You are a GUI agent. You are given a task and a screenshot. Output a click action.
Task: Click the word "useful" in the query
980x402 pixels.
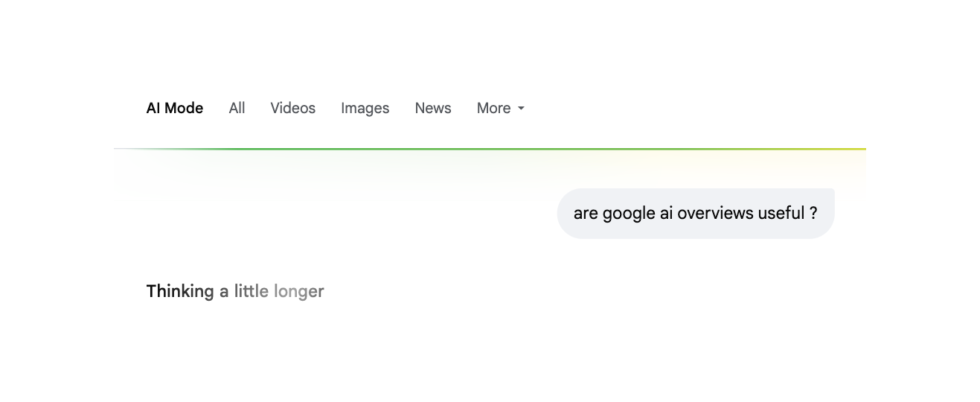781,214
